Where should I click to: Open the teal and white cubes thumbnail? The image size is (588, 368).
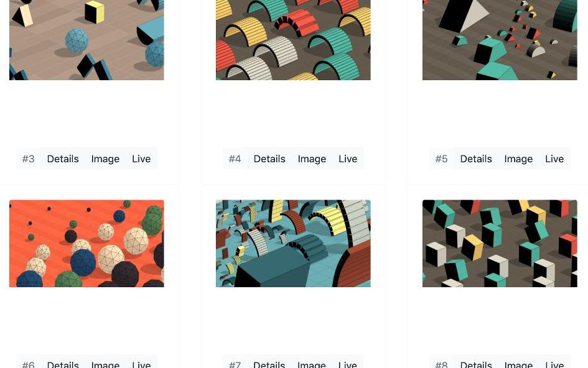click(500, 244)
